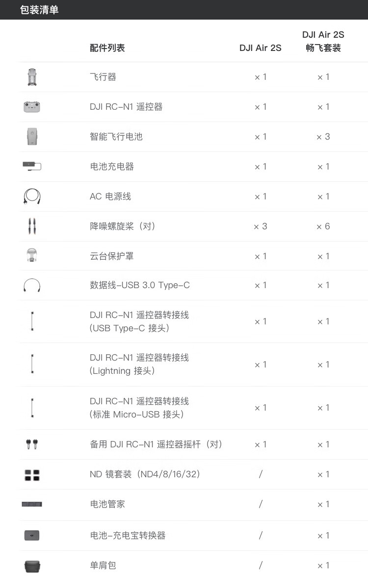Click the ND 镜套装 (ND4/8/16/32) label

(x=145, y=474)
